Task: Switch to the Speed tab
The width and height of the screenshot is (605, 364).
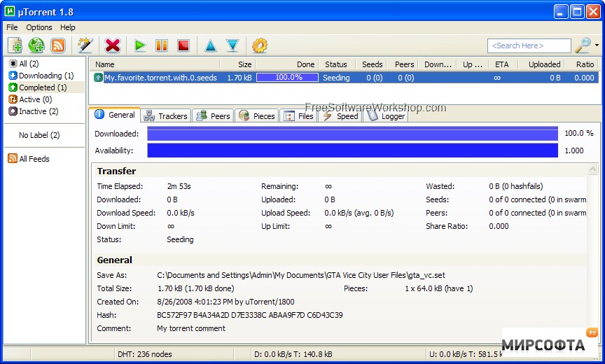Action: click(340, 116)
